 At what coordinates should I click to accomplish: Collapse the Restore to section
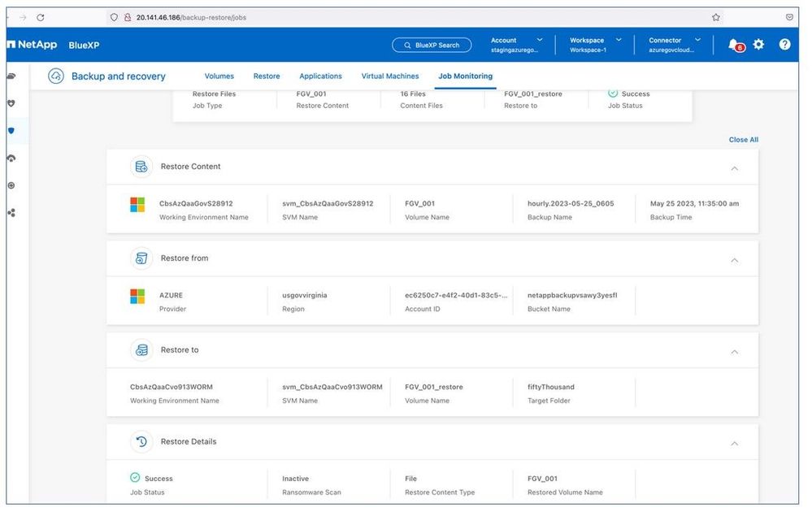click(x=734, y=352)
